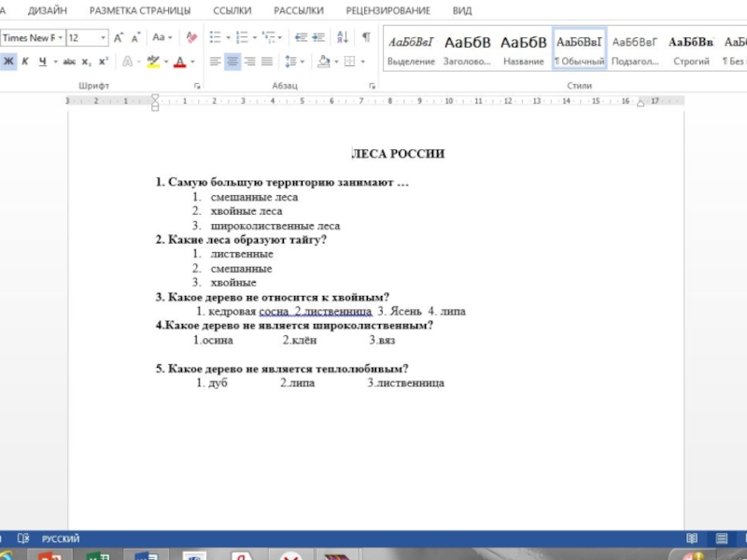This screenshot has height=560, width=747.
Task: Toggle strikethrough abc formatting
Action: coord(69,62)
